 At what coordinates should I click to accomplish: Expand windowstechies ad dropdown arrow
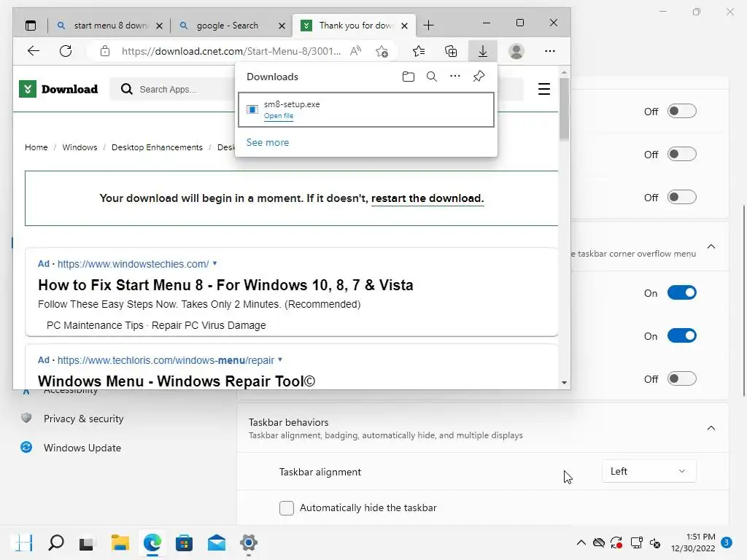tap(215, 263)
